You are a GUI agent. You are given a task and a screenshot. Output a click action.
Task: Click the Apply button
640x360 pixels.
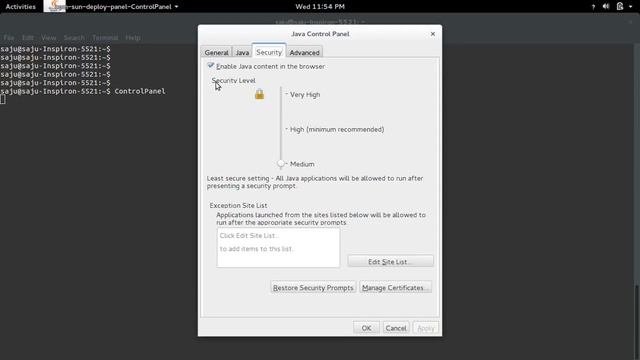pos(426,328)
